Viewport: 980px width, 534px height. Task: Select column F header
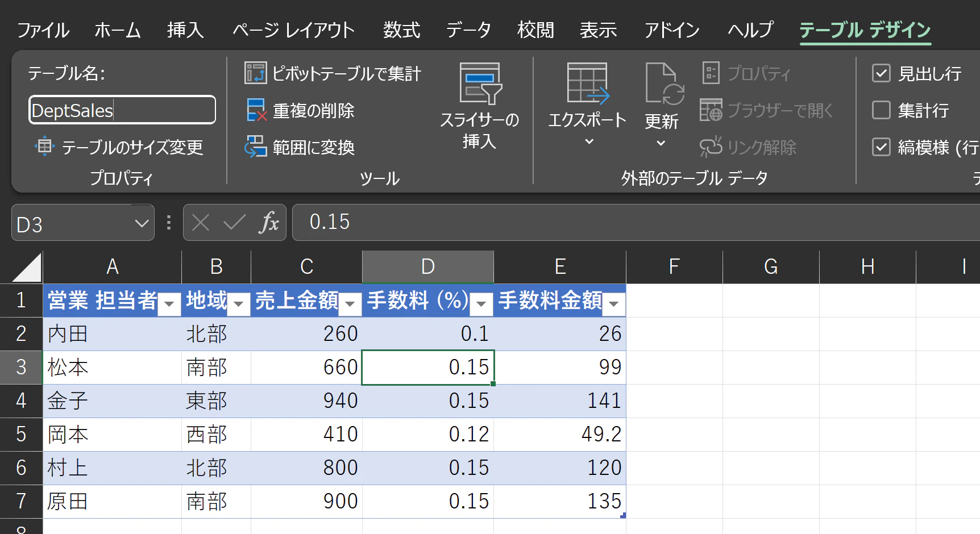tap(674, 267)
